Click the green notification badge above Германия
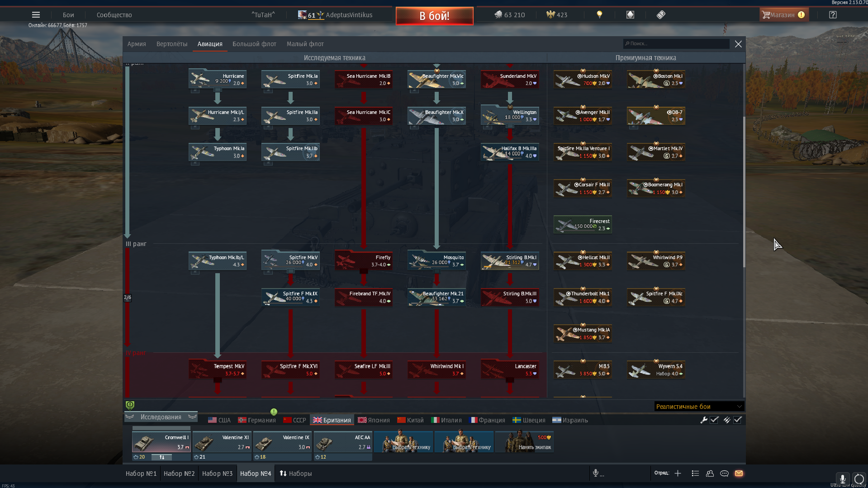 [274, 412]
